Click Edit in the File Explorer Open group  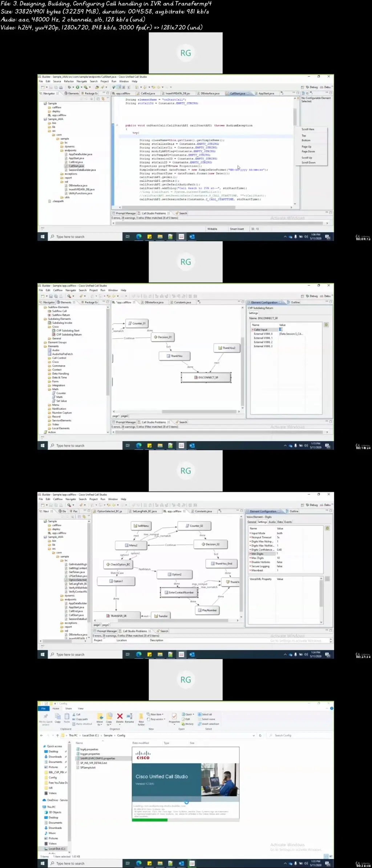point(186,719)
